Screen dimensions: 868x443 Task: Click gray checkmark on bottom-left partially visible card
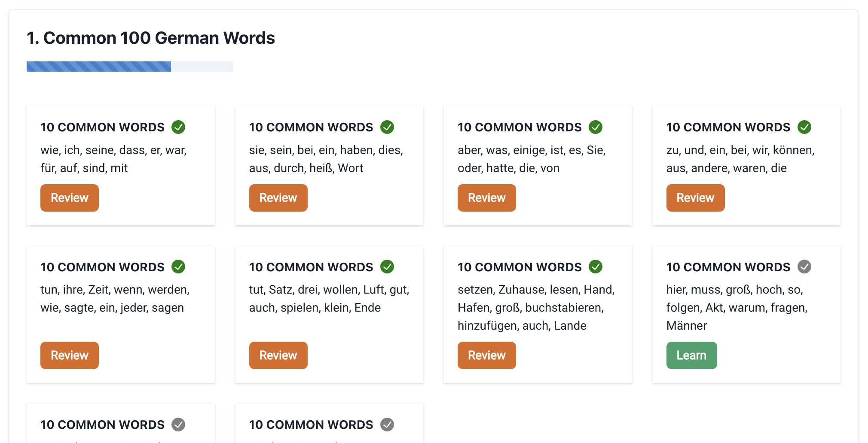178,425
